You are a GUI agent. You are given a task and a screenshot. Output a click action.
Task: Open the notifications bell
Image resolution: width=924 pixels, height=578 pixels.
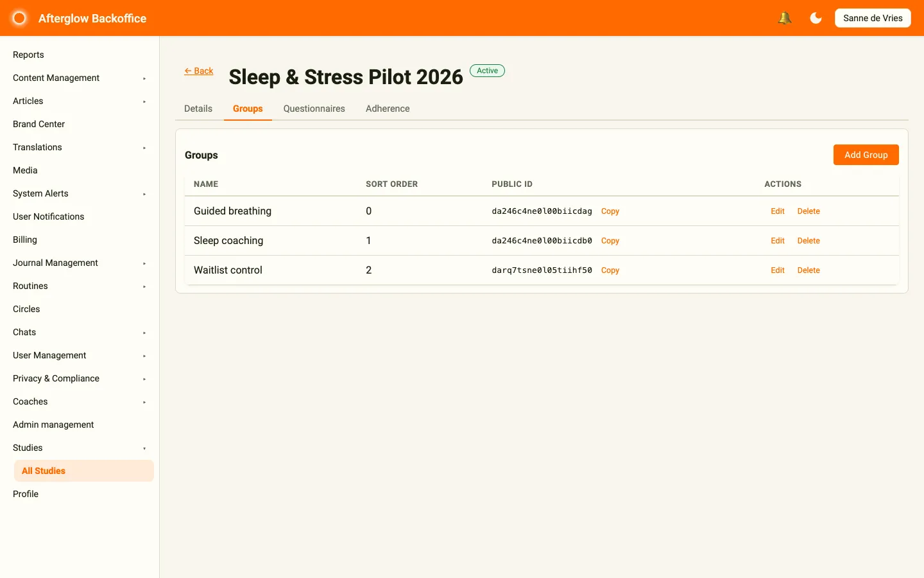tap(784, 18)
